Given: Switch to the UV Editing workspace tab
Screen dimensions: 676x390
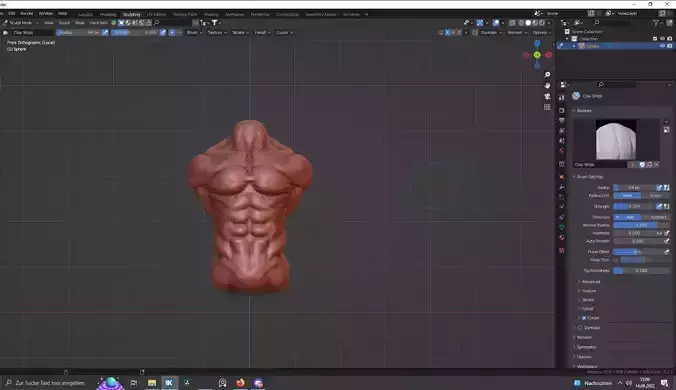Looking at the screenshot, I should (156, 14).
